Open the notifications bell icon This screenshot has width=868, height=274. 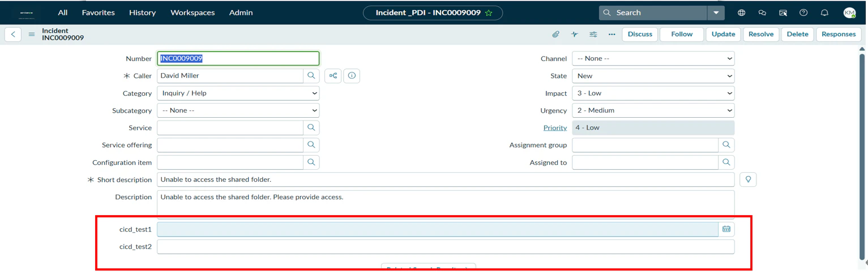[824, 12]
